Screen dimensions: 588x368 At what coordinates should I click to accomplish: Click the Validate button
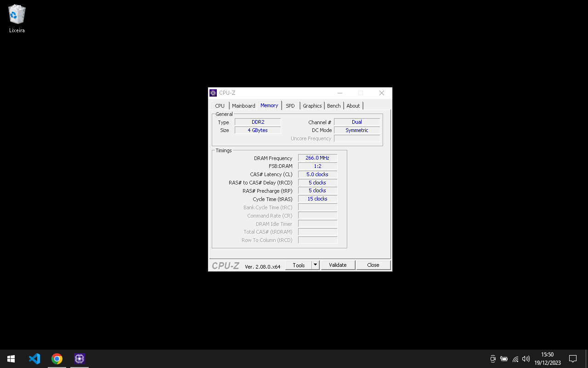[x=338, y=265]
